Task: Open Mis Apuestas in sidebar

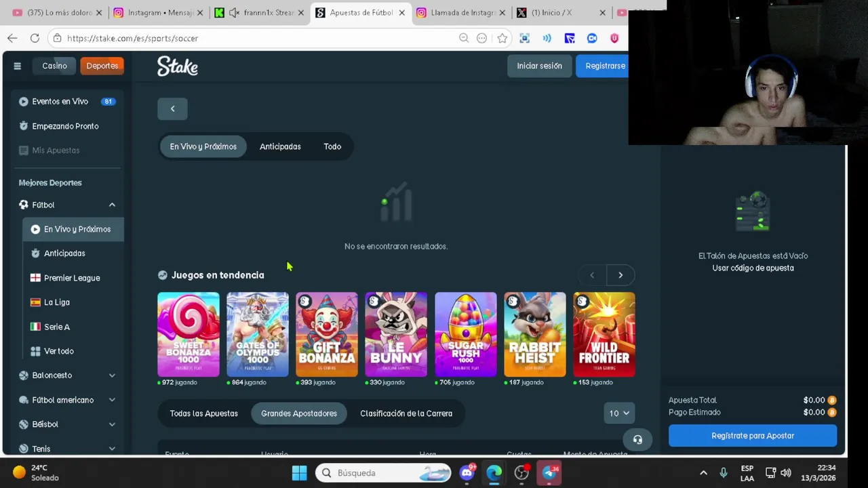Action: coord(68,150)
